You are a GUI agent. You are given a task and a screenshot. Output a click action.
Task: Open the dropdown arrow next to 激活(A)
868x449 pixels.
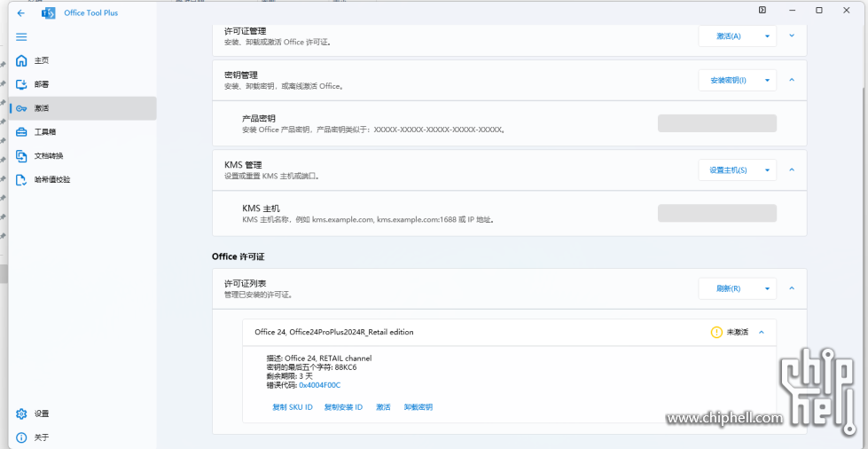(x=767, y=36)
